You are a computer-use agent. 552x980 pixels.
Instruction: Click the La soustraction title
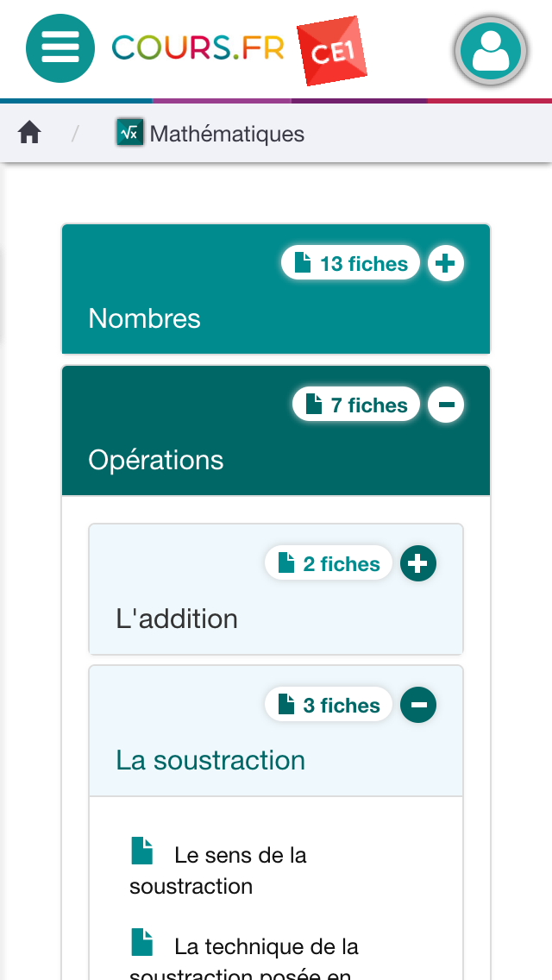point(210,760)
